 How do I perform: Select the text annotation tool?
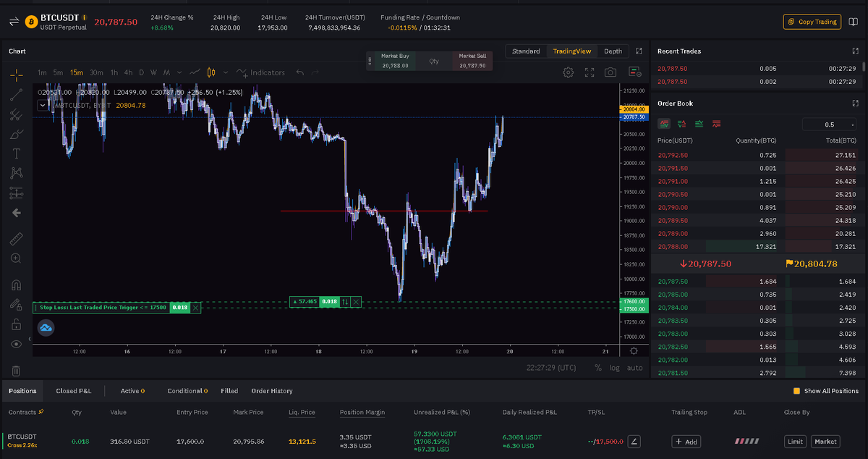16,153
